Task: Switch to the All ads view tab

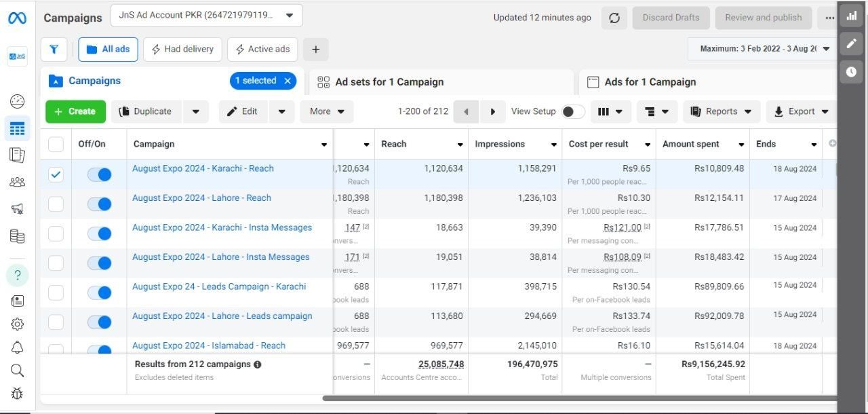Action: pyautogui.click(x=108, y=50)
